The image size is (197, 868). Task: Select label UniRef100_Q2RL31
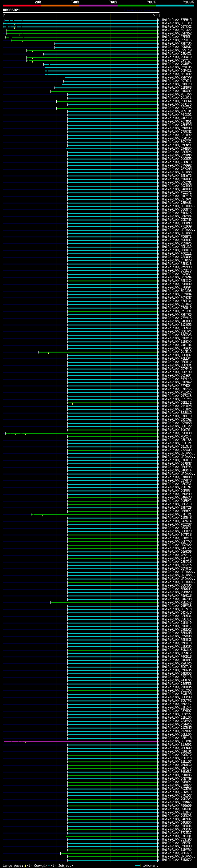(176, 751)
